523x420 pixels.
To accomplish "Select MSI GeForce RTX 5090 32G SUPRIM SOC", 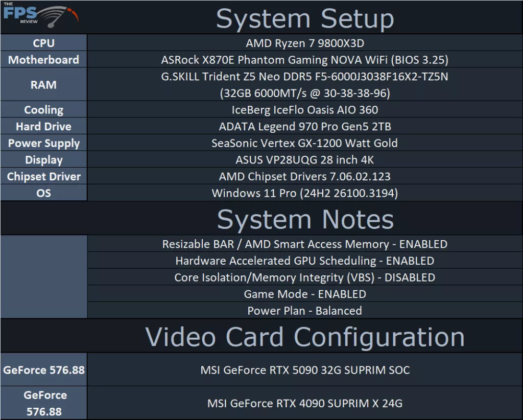I will click(x=305, y=370).
